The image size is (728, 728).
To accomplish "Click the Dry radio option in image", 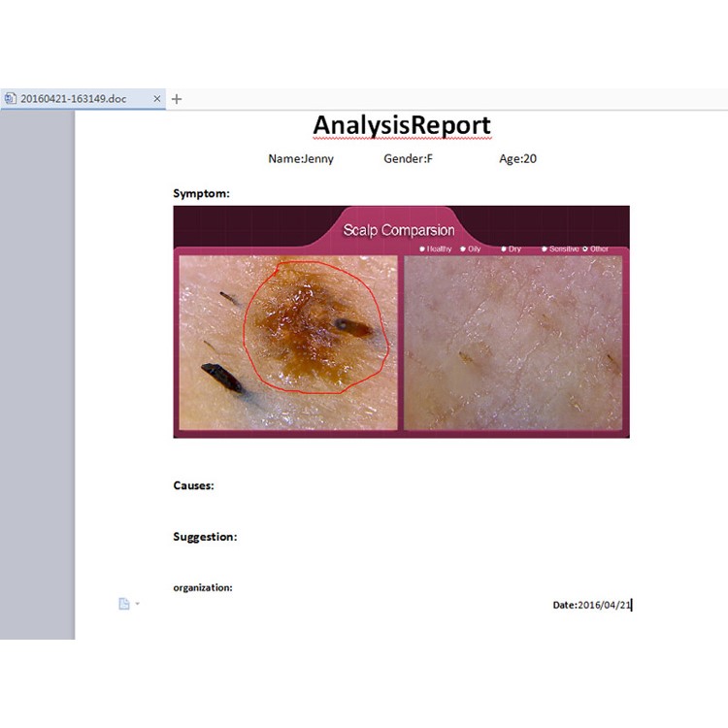I will click(x=511, y=249).
